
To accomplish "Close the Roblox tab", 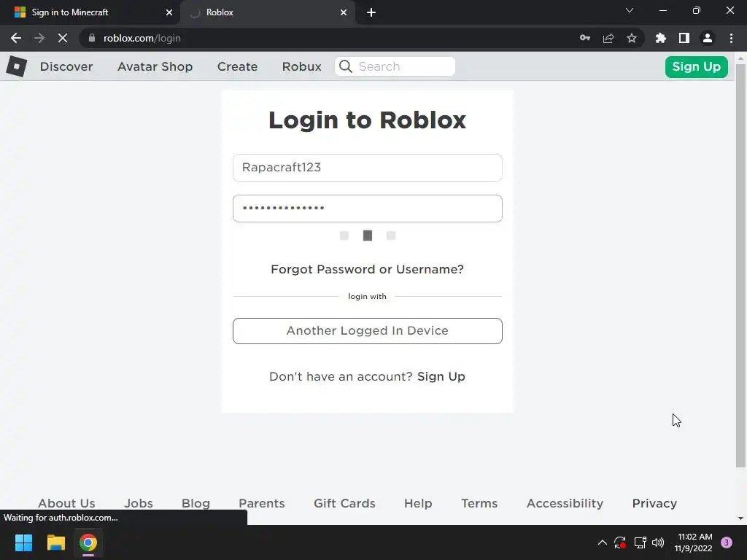I will (x=344, y=12).
